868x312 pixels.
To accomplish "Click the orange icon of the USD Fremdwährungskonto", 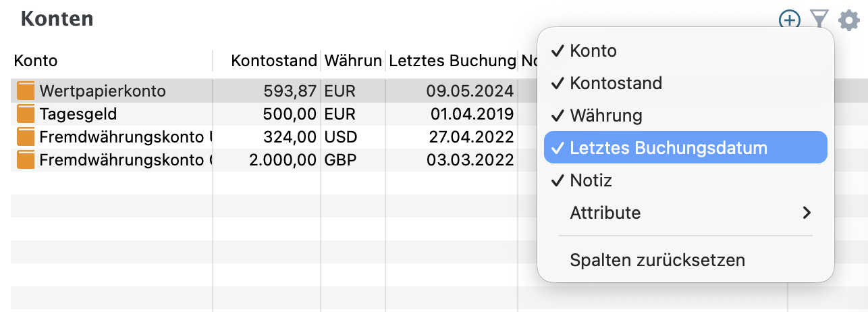I will pos(26,137).
